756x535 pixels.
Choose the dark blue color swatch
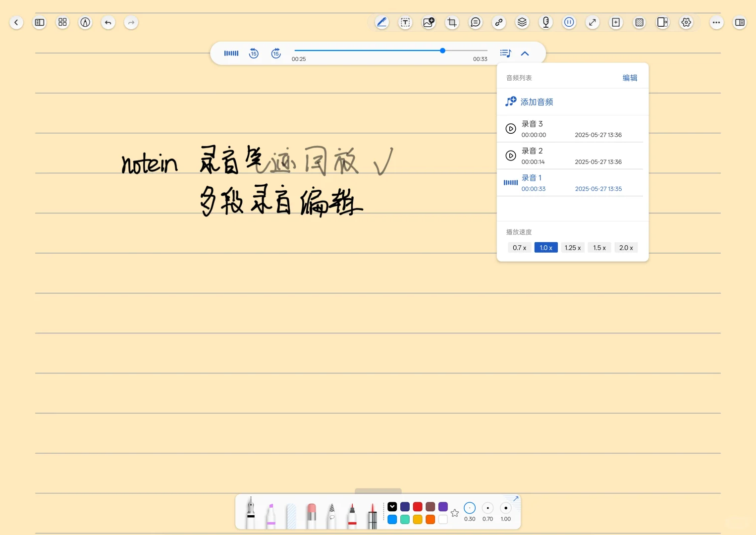click(x=405, y=506)
